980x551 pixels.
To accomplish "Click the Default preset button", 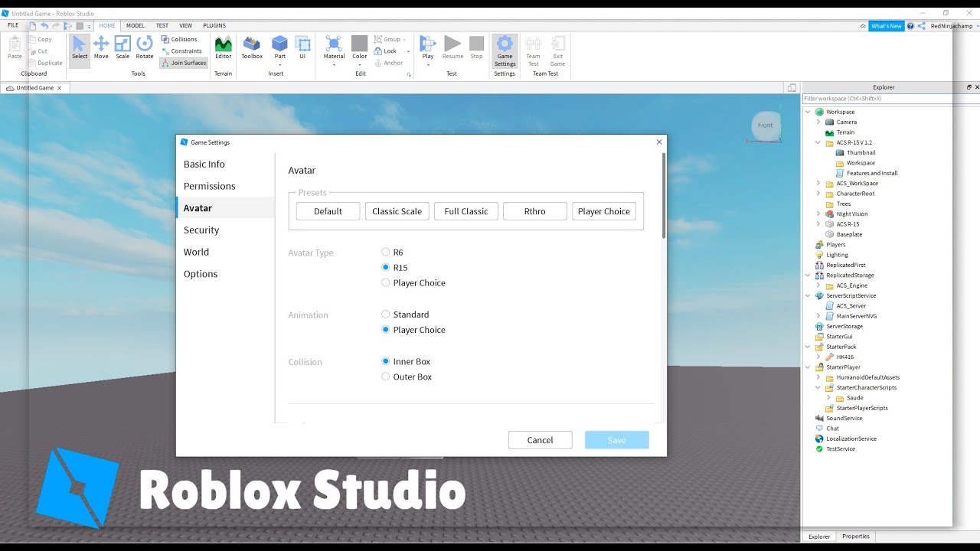I will click(x=328, y=211).
